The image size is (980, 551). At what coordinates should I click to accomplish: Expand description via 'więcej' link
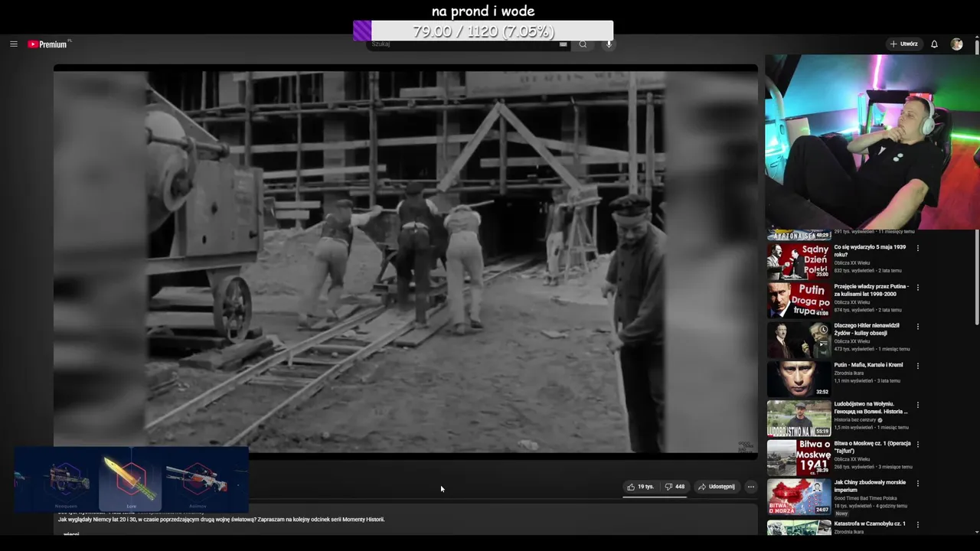tap(71, 533)
